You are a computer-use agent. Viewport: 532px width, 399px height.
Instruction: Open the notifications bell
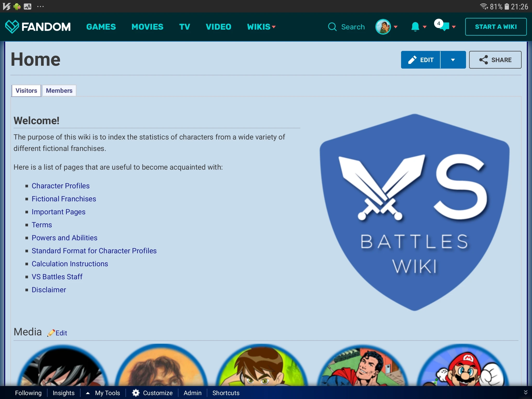tap(415, 27)
